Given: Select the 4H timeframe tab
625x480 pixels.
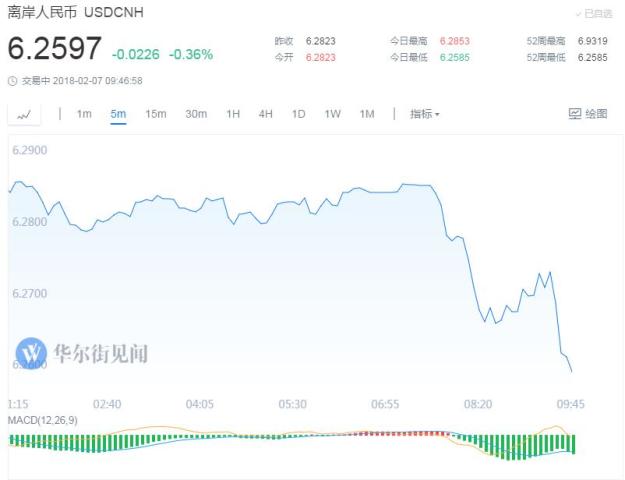Looking at the screenshot, I should (265, 114).
